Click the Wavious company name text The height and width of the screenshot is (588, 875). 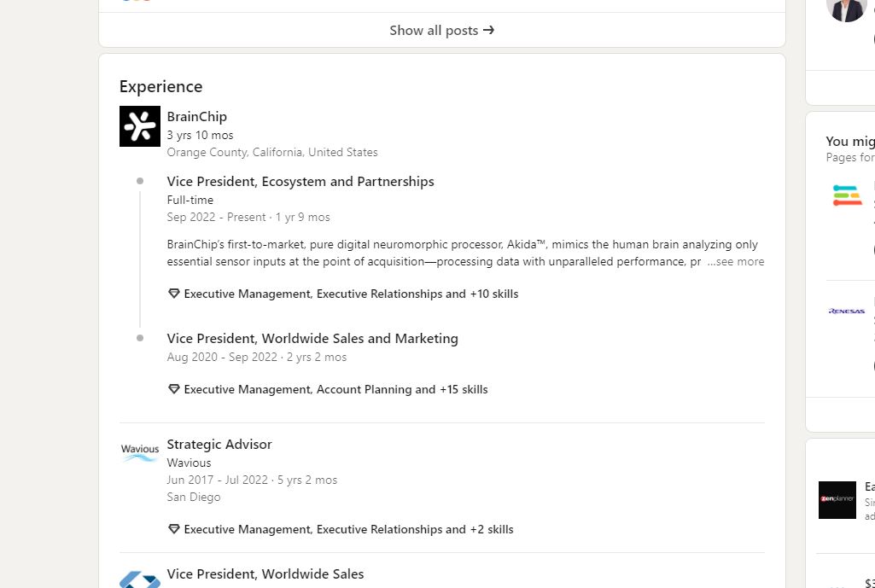[189, 463]
